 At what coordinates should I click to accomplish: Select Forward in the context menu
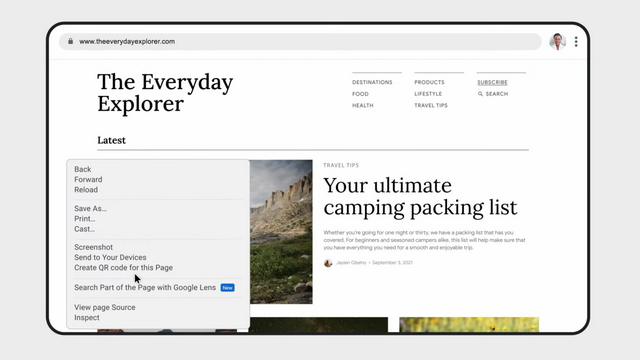tap(88, 180)
